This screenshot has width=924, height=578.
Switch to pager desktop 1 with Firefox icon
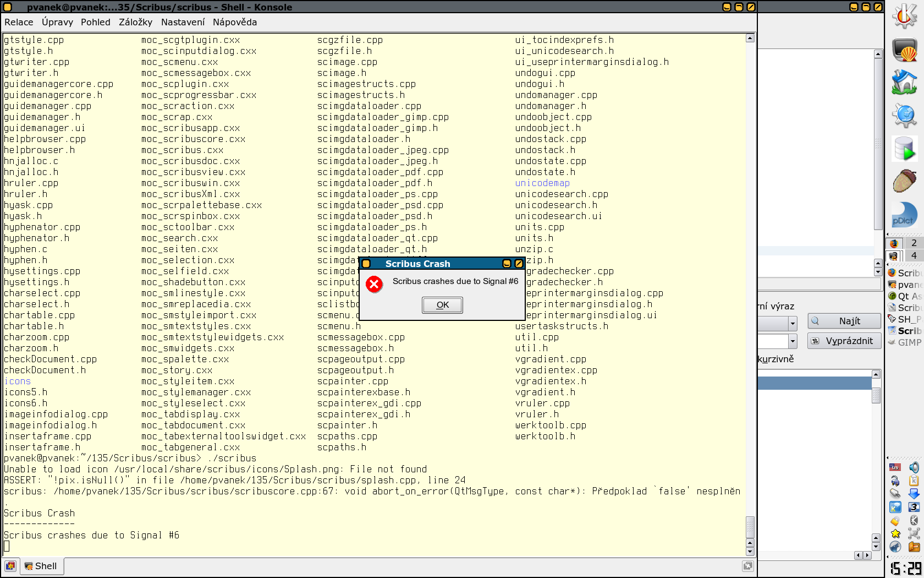(894, 243)
